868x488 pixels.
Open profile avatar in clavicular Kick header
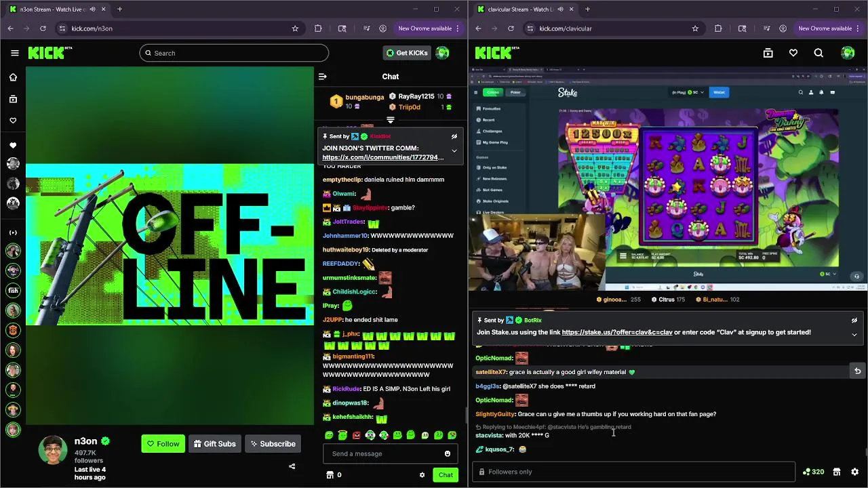[x=848, y=53]
